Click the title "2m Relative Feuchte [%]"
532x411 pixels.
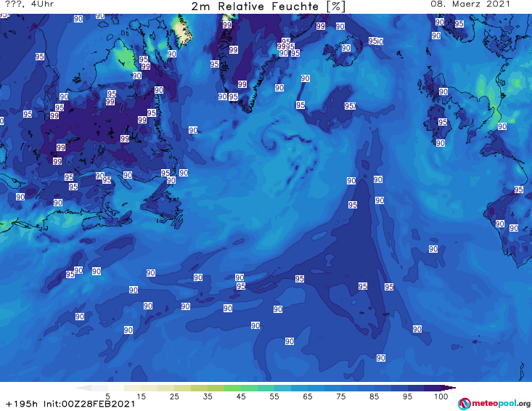coord(269,6)
